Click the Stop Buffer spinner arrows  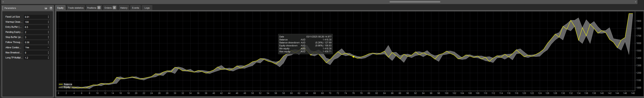[x=49, y=37]
